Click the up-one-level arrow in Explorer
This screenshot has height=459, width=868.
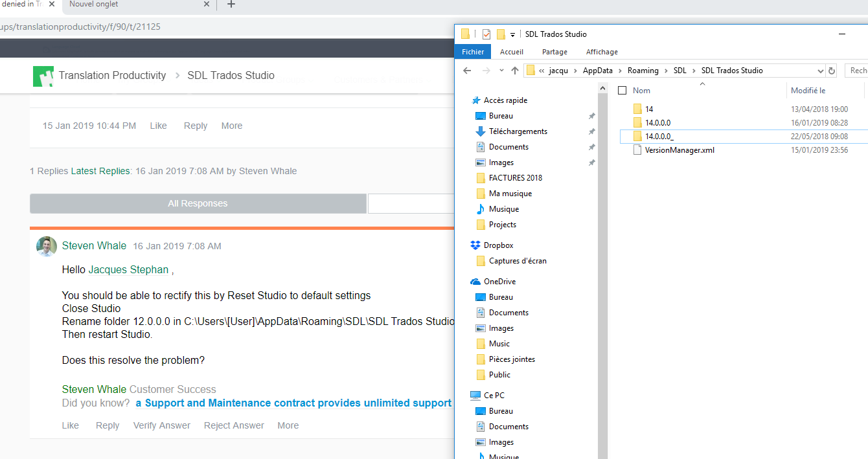[x=515, y=71]
